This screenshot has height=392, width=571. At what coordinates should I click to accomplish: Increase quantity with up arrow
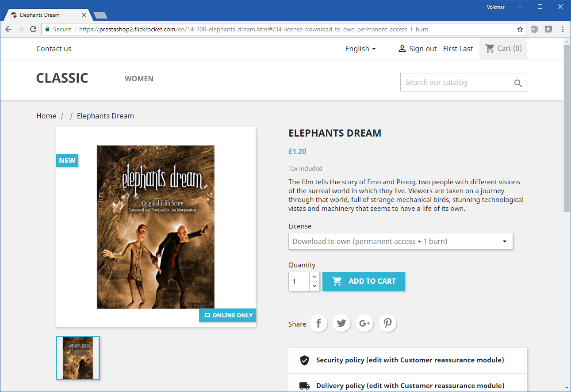[x=314, y=277]
